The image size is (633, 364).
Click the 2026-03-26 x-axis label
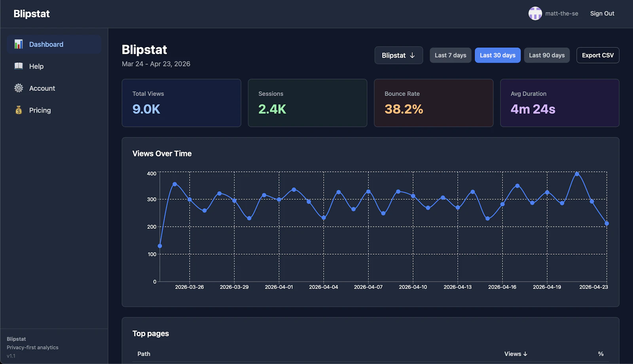[190, 287]
